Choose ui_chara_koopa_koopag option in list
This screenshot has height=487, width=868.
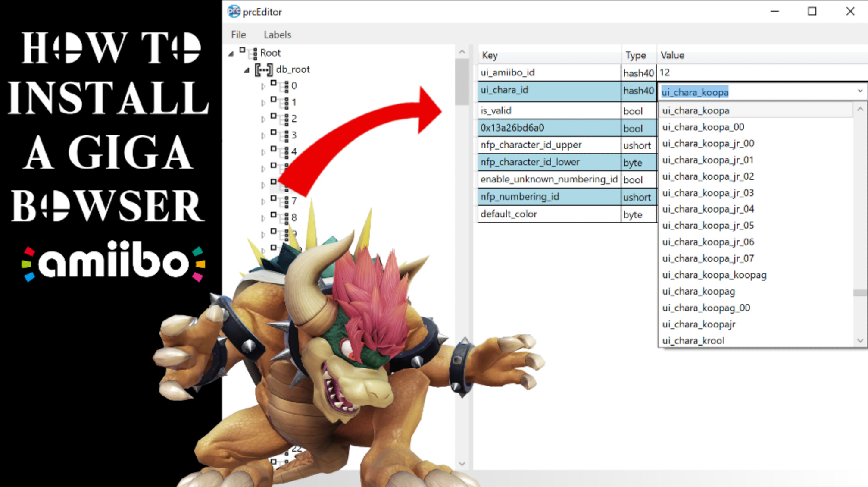(714, 275)
